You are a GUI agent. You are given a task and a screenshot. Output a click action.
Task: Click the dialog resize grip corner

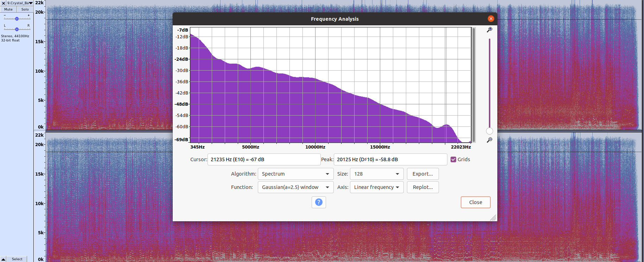(x=493, y=218)
